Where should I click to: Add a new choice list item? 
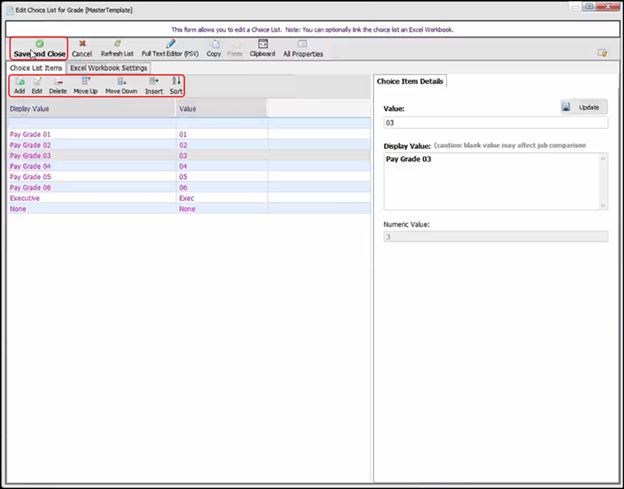tap(20, 85)
